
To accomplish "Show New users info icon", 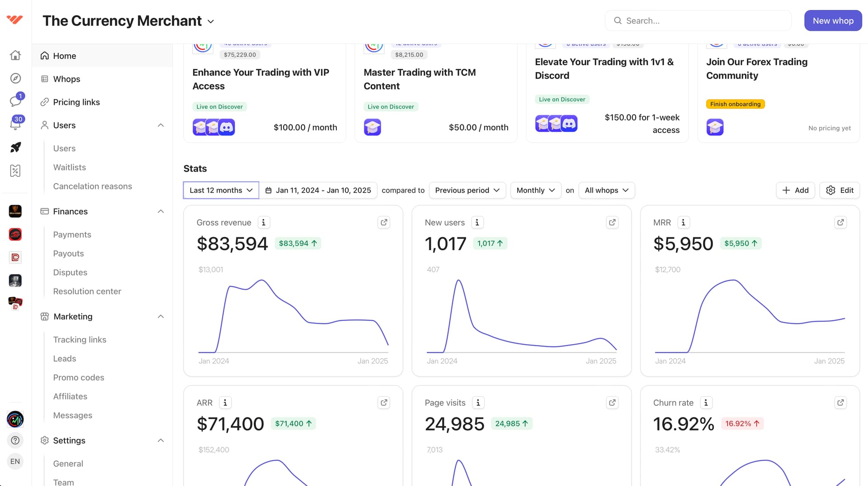I will [477, 222].
